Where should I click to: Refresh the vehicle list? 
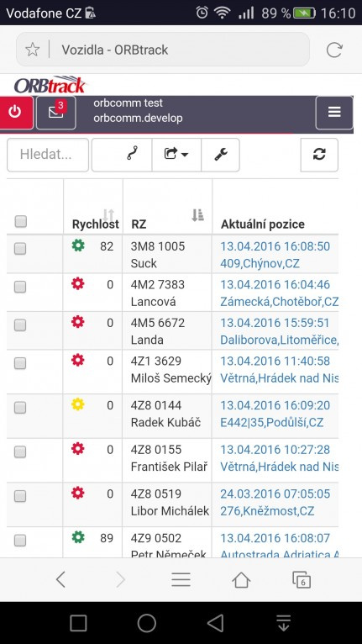[x=319, y=155]
